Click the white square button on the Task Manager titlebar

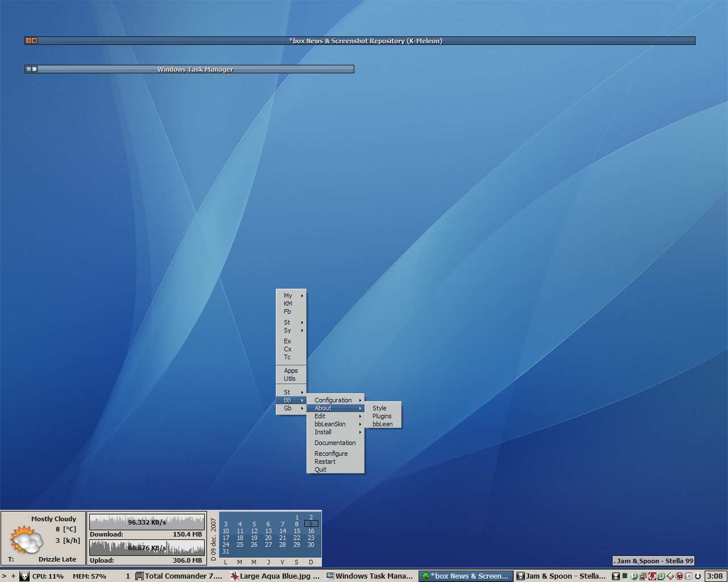click(x=34, y=69)
